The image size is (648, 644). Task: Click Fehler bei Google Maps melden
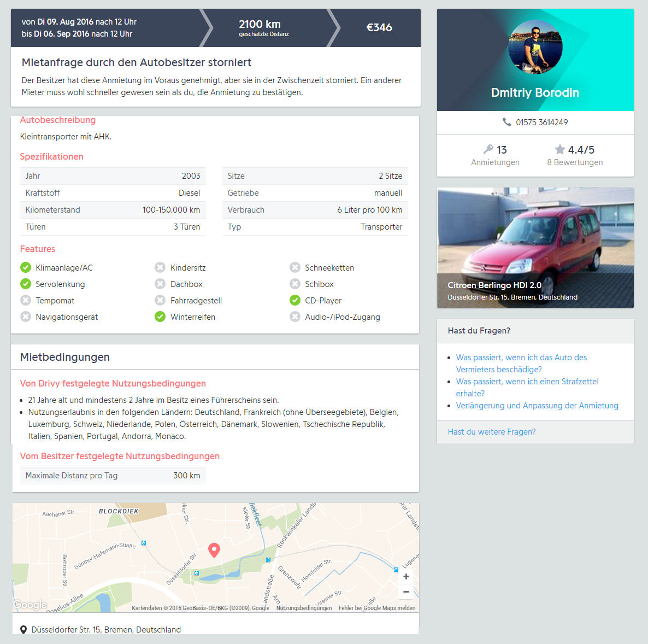pyautogui.click(x=377, y=608)
